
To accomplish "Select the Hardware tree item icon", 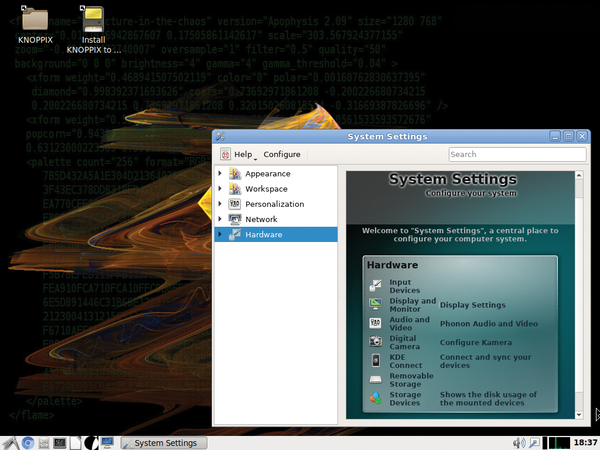I will pyautogui.click(x=235, y=234).
